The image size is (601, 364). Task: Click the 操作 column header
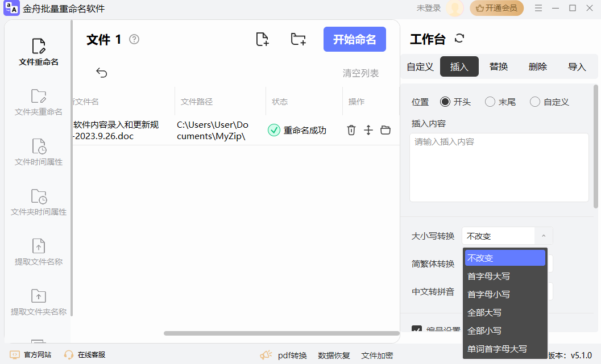pos(357,102)
